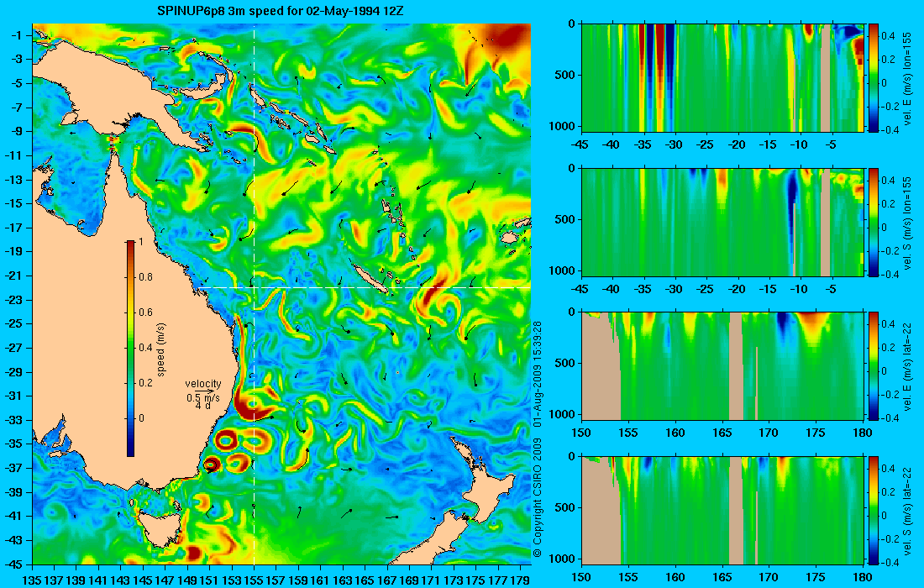
Task: Click the lat=-22 east velocity section plot
Action: (722, 366)
